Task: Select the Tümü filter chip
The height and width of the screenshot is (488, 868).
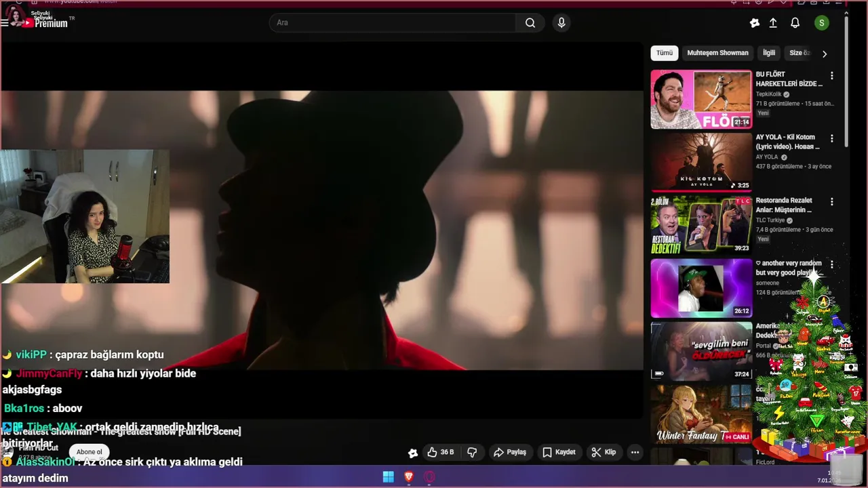Action: click(x=665, y=53)
